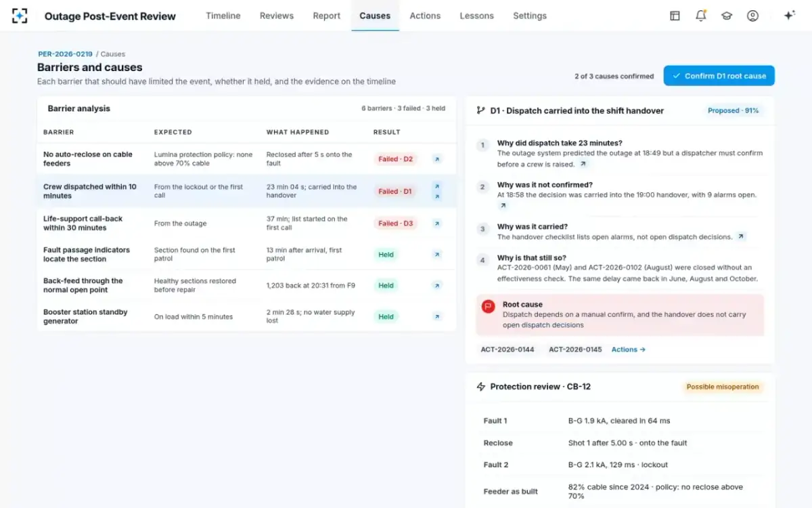Go to the Actions tab
The height and width of the screenshot is (508, 812).
point(425,16)
